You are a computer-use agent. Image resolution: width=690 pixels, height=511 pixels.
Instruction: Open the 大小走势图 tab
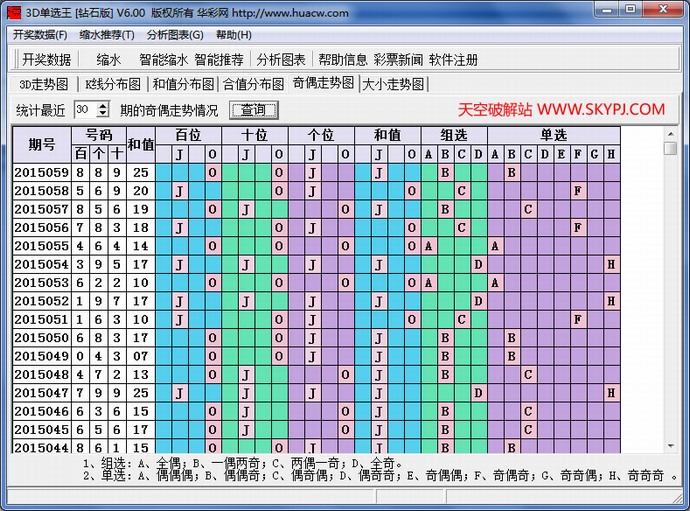[x=393, y=84]
